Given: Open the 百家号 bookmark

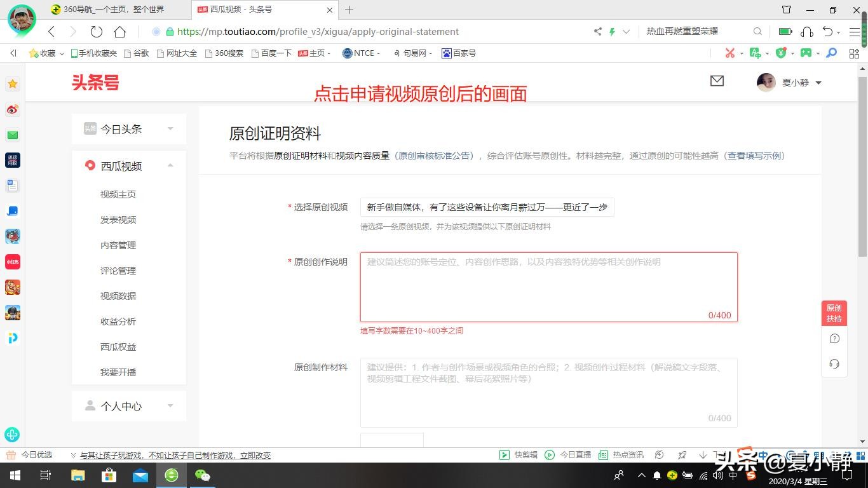Looking at the screenshot, I should coord(459,53).
